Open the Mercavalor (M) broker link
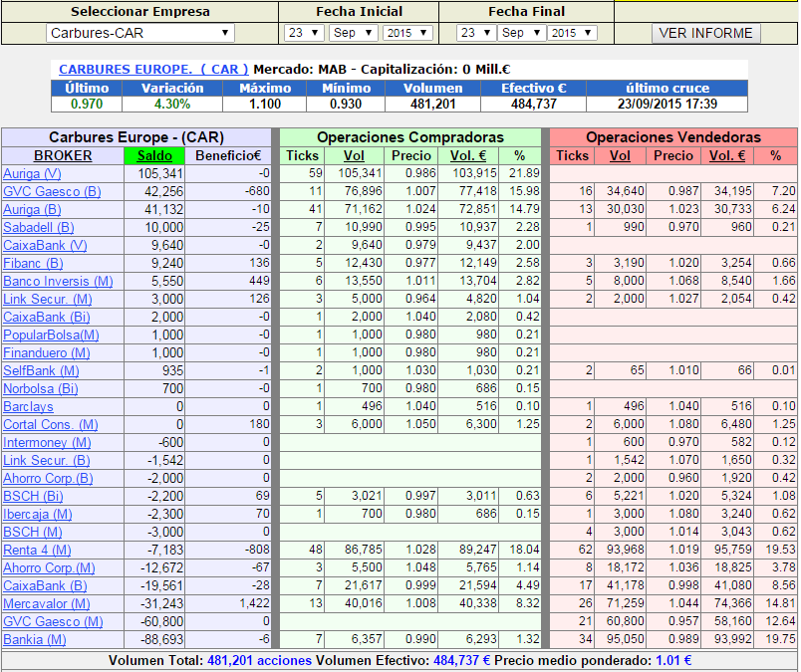 point(47,604)
